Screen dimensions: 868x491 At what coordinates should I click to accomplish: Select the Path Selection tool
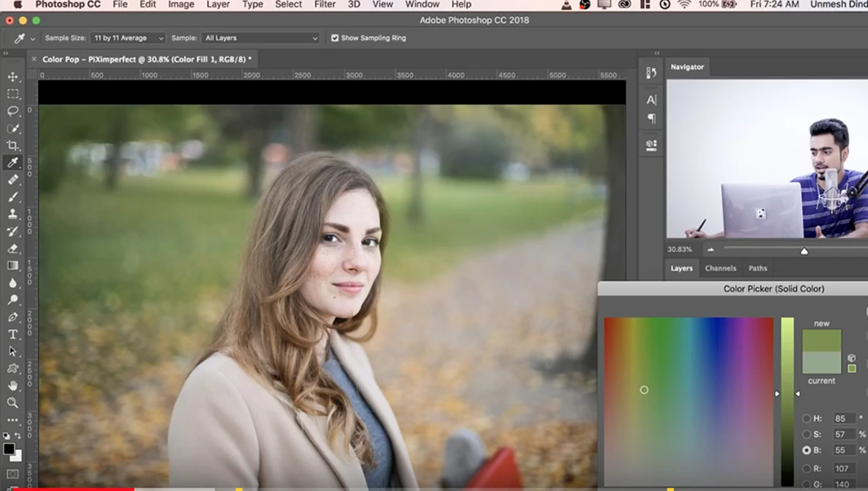point(12,352)
